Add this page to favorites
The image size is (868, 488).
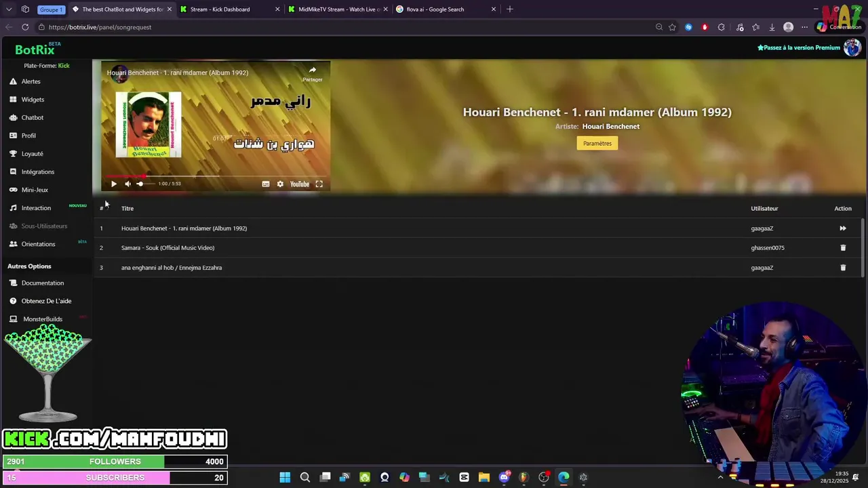coord(672,27)
